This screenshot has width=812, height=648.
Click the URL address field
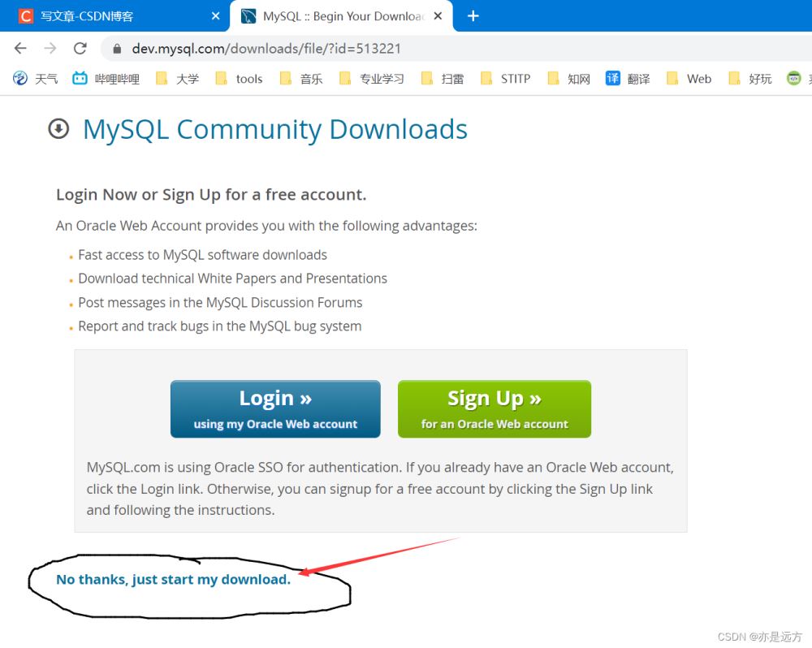pos(406,49)
